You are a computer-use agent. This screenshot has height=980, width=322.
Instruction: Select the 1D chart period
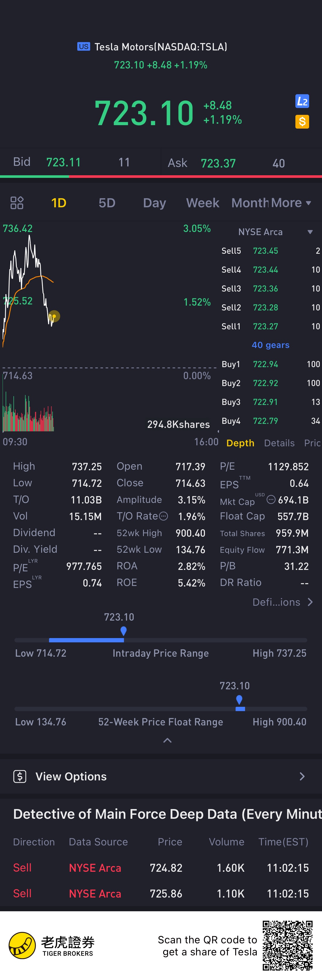click(x=59, y=203)
